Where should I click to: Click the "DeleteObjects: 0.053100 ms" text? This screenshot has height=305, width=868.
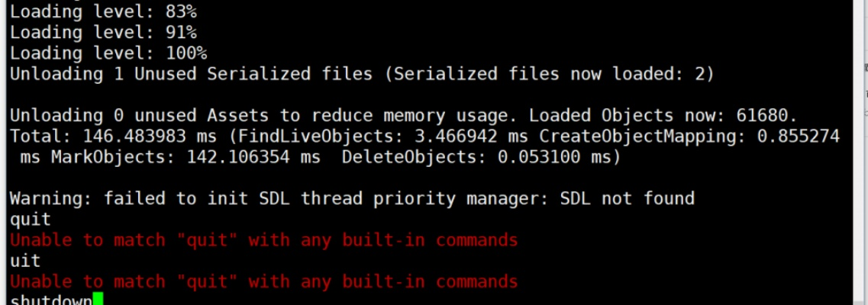[x=481, y=157]
